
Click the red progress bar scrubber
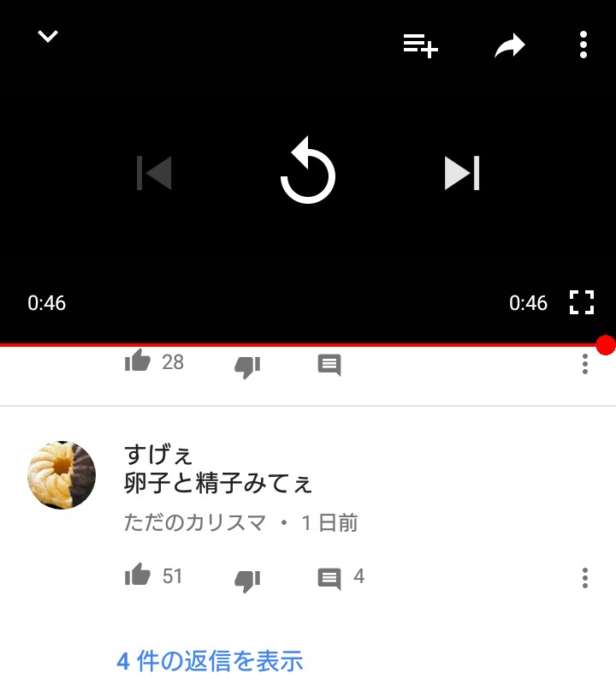pos(606,345)
